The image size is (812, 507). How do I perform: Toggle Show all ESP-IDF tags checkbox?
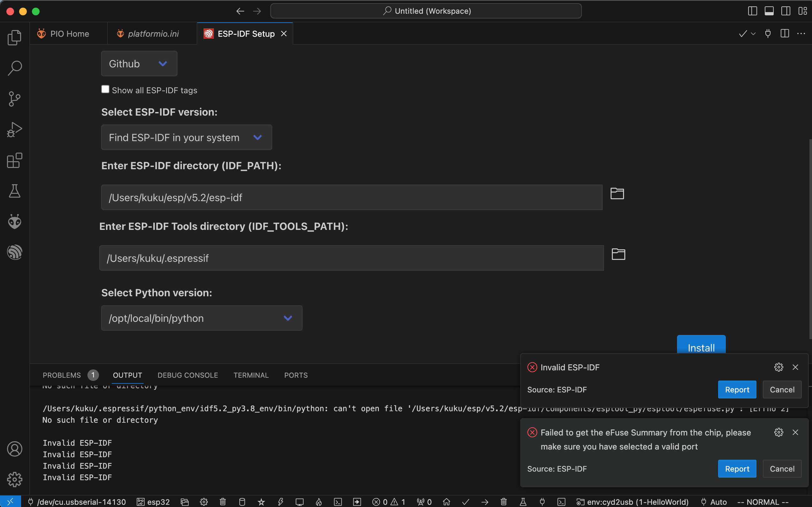(x=105, y=89)
